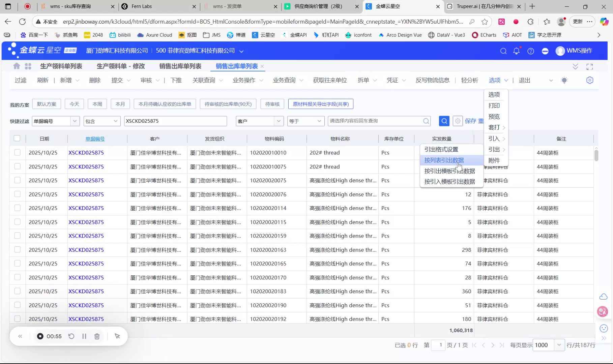Open the filter settings gear beside search button
The width and height of the screenshot is (613, 364).
458,121
